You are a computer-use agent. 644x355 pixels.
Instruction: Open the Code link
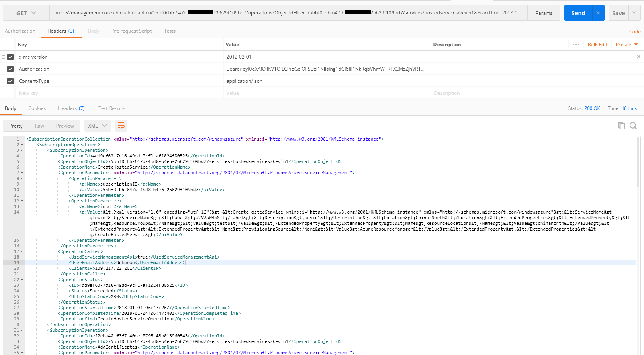click(x=634, y=32)
